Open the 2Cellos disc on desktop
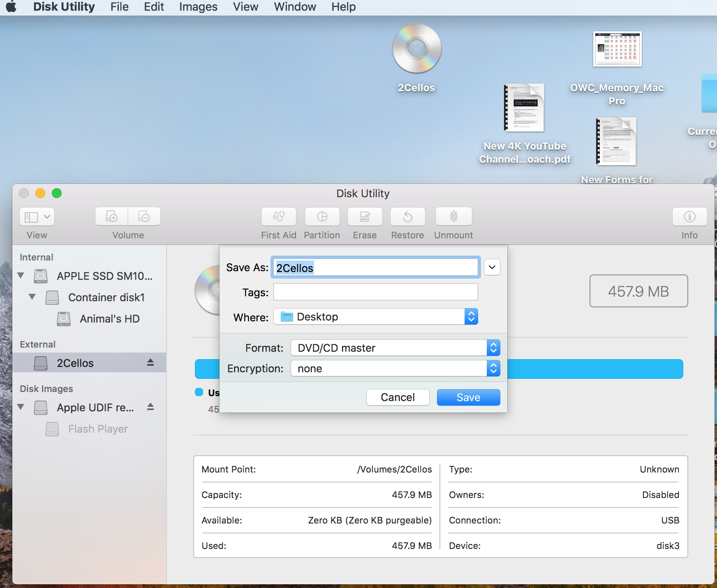Image resolution: width=717 pixels, height=588 pixels. click(x=416, y=48)
